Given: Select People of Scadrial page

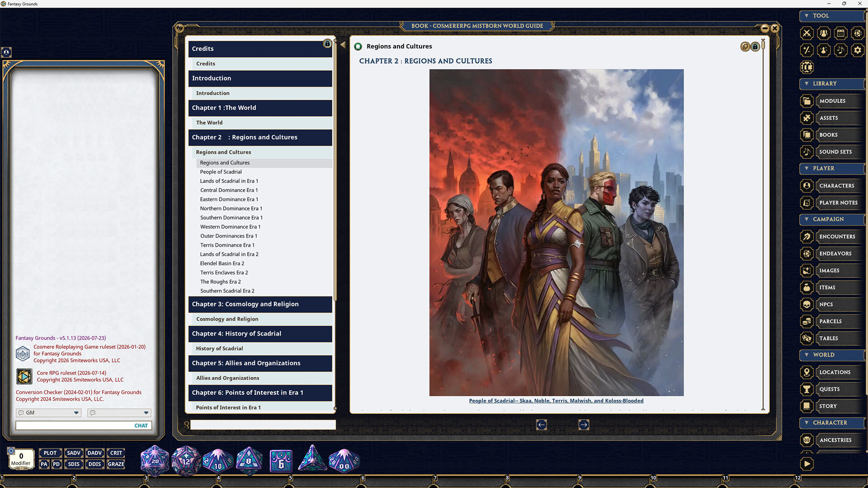Looking at the screenshot, I should [x=221, y=172].
